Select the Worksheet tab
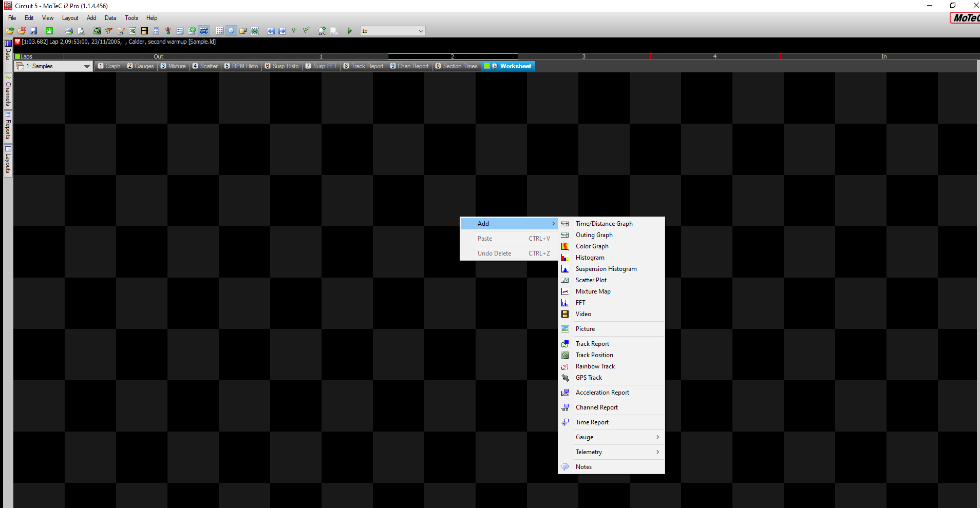This screenshot has width=980, height=508. tap(508, 66)
